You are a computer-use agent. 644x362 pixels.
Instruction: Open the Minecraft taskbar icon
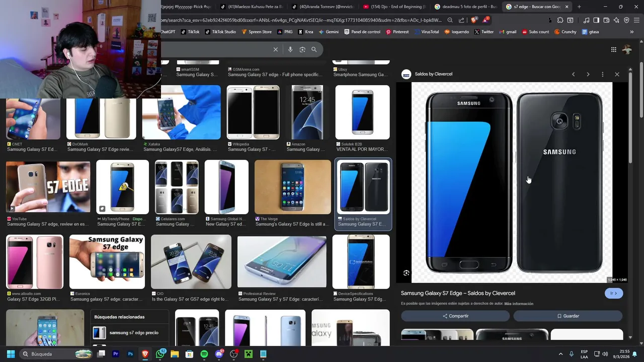click(x=249, y=354)
